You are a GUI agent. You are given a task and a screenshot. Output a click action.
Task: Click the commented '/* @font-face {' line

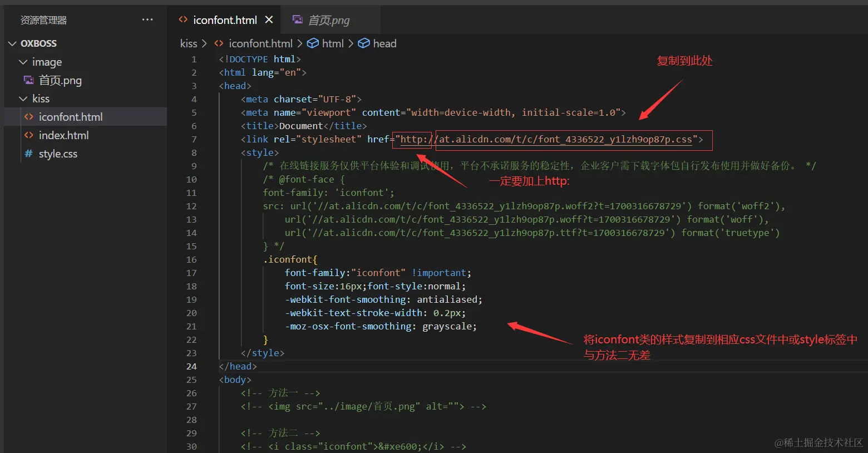pos(304,179)
